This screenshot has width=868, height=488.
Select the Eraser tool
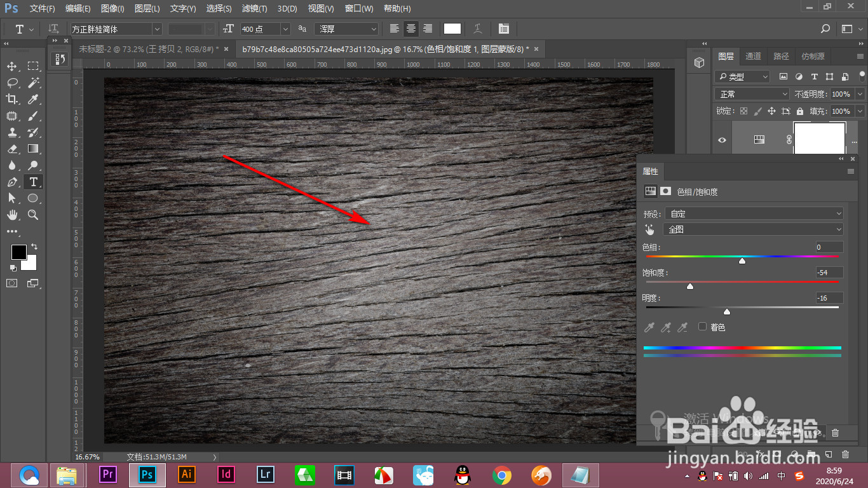click(x=12, y=149)
